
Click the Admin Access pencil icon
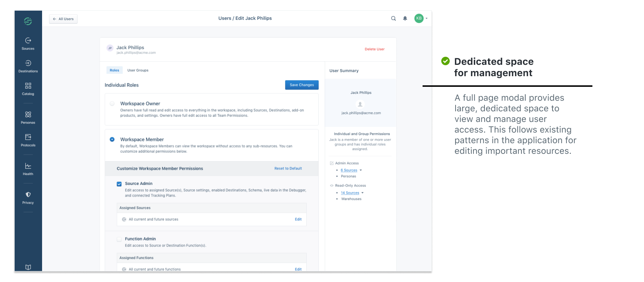point(332,163)
